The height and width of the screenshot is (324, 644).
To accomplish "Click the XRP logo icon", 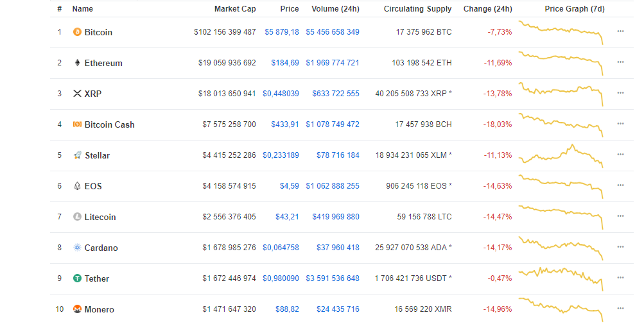I will (77, 94).
